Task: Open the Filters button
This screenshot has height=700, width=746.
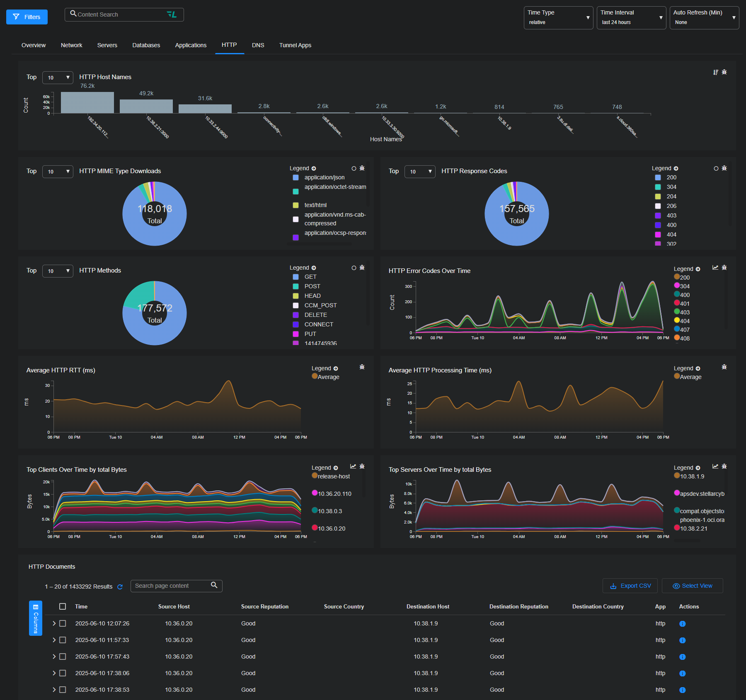Action: tap(27, 17)
